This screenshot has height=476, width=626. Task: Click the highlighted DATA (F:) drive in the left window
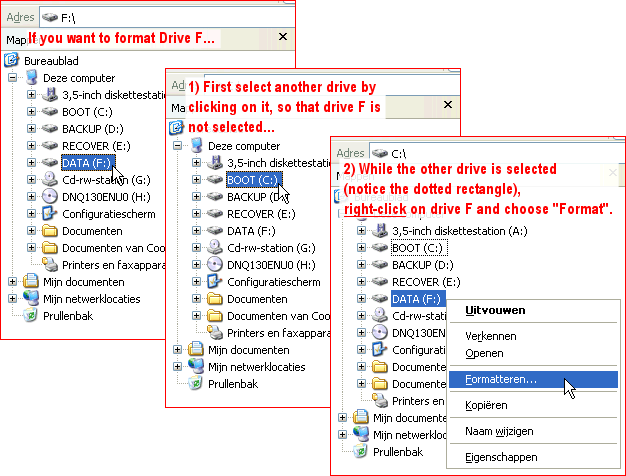click(88, 162)
